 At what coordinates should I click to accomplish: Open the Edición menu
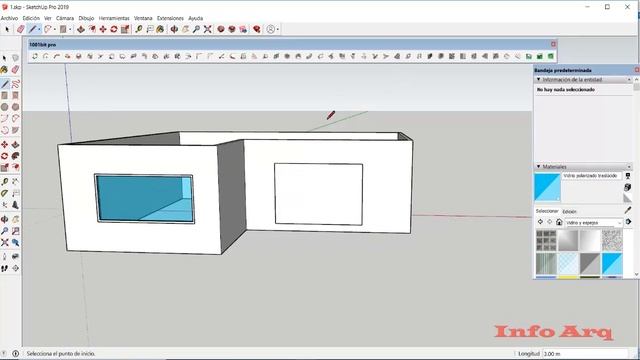(31, 18)
